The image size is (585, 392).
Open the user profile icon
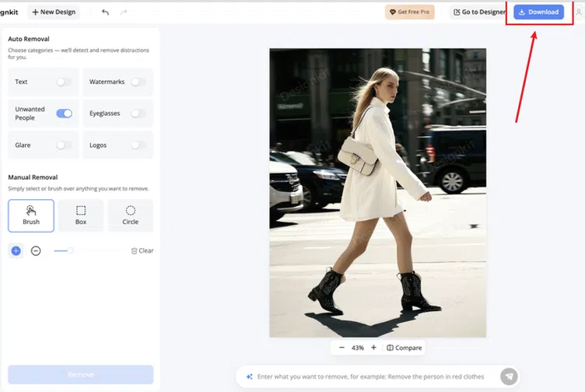point(579,12)
